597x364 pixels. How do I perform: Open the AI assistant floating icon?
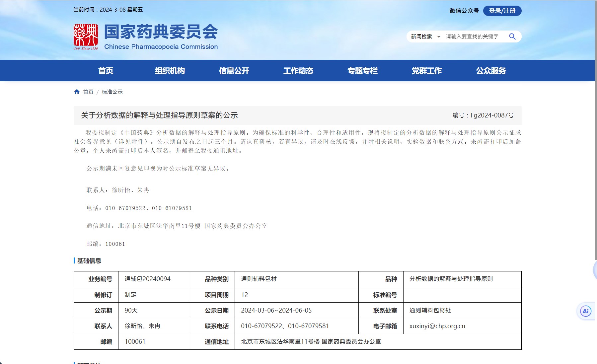point(585,311)
